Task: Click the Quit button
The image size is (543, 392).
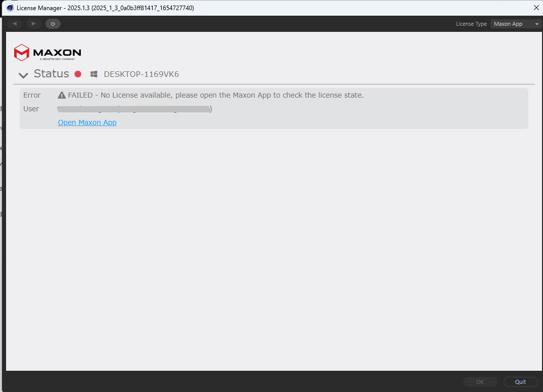Action: pyautogui.click(x=520, y=381)
